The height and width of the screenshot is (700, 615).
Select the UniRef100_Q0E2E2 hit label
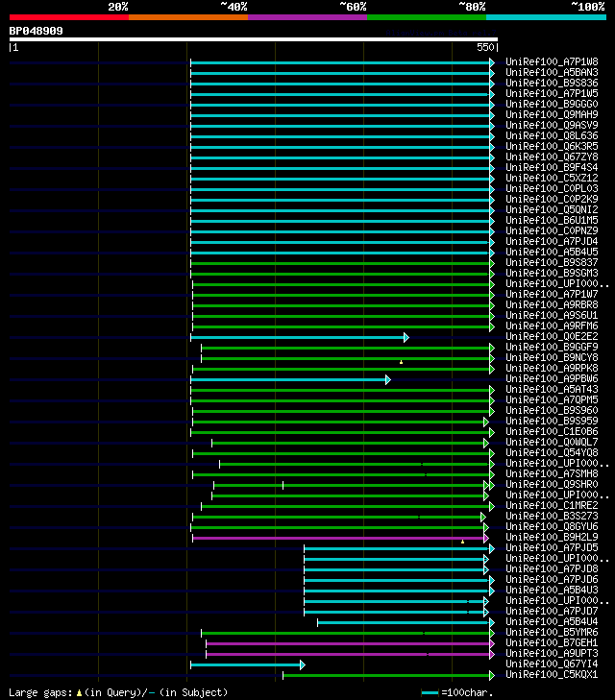point(552,337)
